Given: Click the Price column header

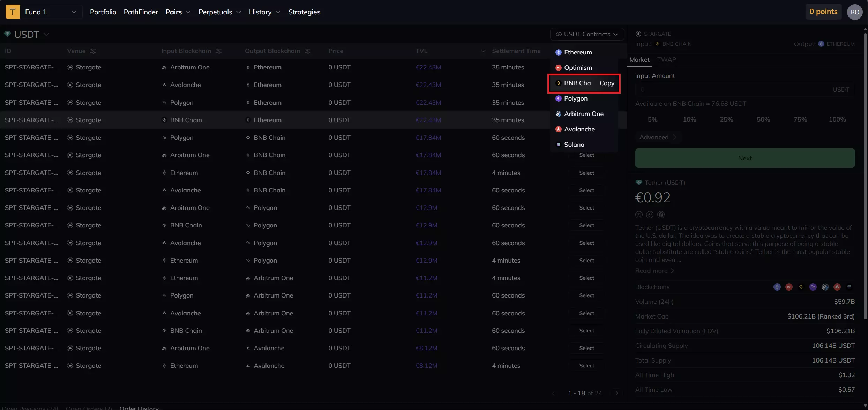Looking at the screenshot, I should pos(336,51).
